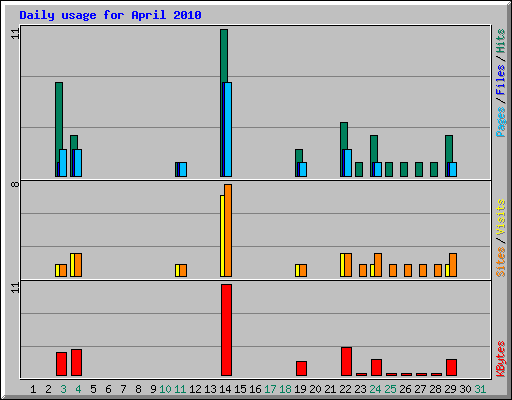Viewport: 512px width, 400px height.
Task: Select the red "KBytes" legend label
Action: (501, 359)
